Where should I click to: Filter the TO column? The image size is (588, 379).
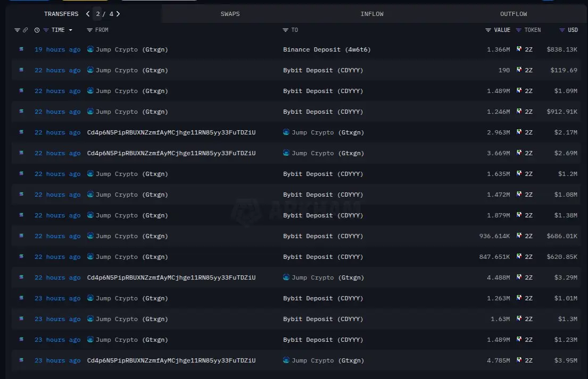[285, 30]
